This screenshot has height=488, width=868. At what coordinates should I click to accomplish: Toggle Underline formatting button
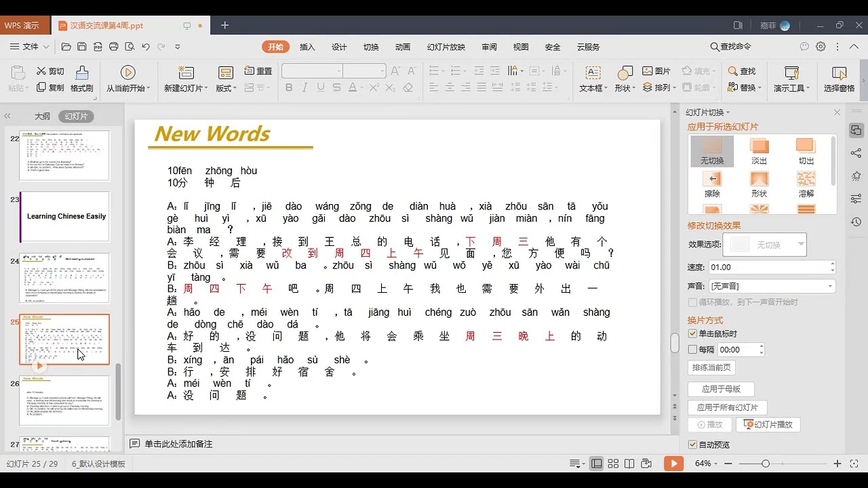pos(321,87)
